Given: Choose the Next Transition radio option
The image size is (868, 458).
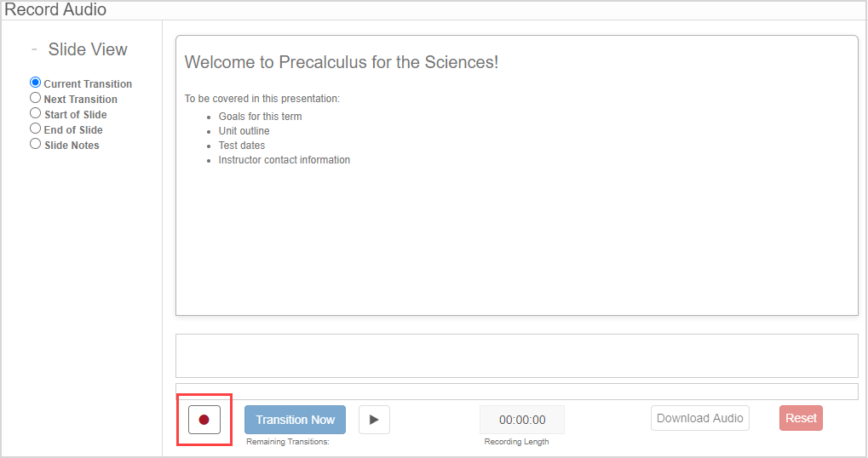Looking at the screenshot, I should [36, 99].
